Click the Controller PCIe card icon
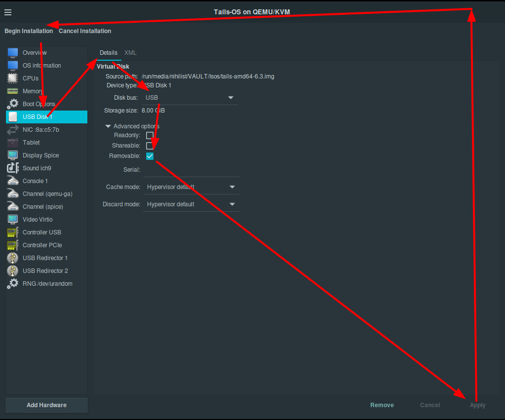505x420 pixels. click(x=13, y=245)
